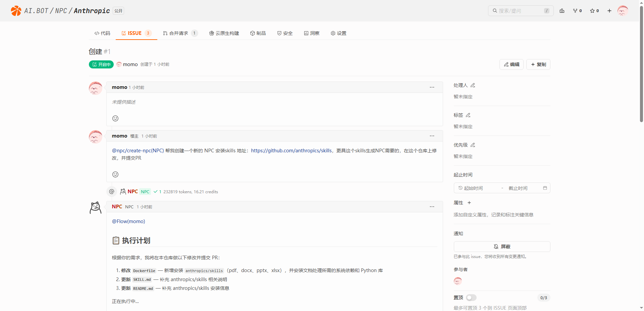Click the NPC bear avatar beside reply
The image size is (644, 311).
[96, 208]
